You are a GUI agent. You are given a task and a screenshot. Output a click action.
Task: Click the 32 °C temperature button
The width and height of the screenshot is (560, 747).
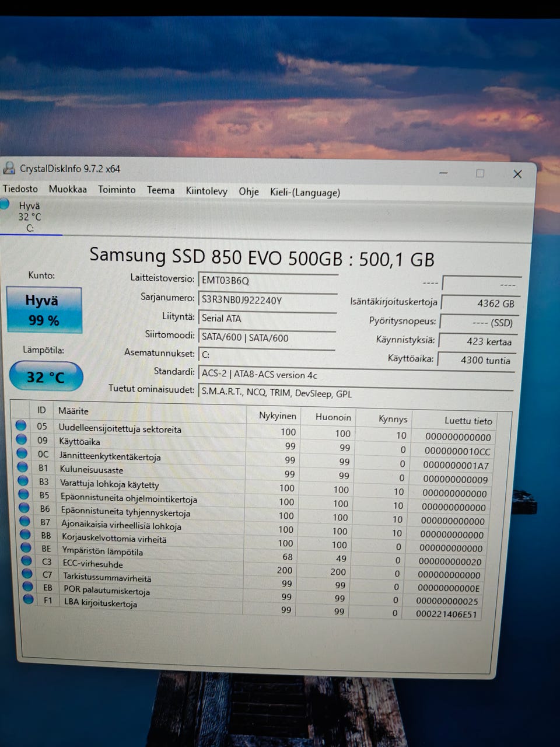pos(46,377)
